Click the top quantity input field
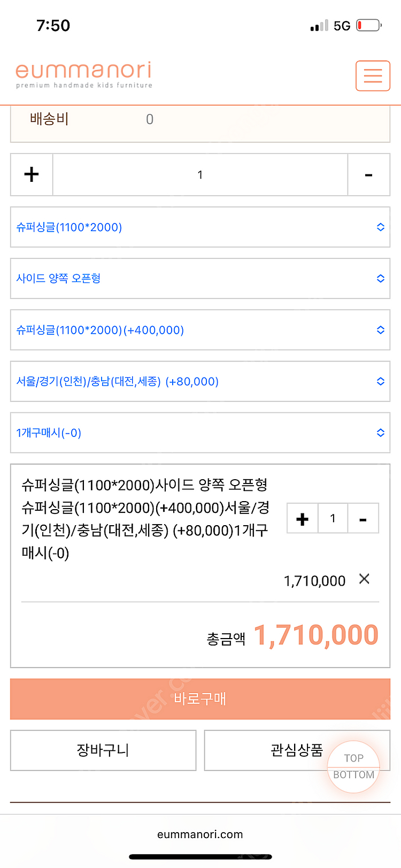 200,175
